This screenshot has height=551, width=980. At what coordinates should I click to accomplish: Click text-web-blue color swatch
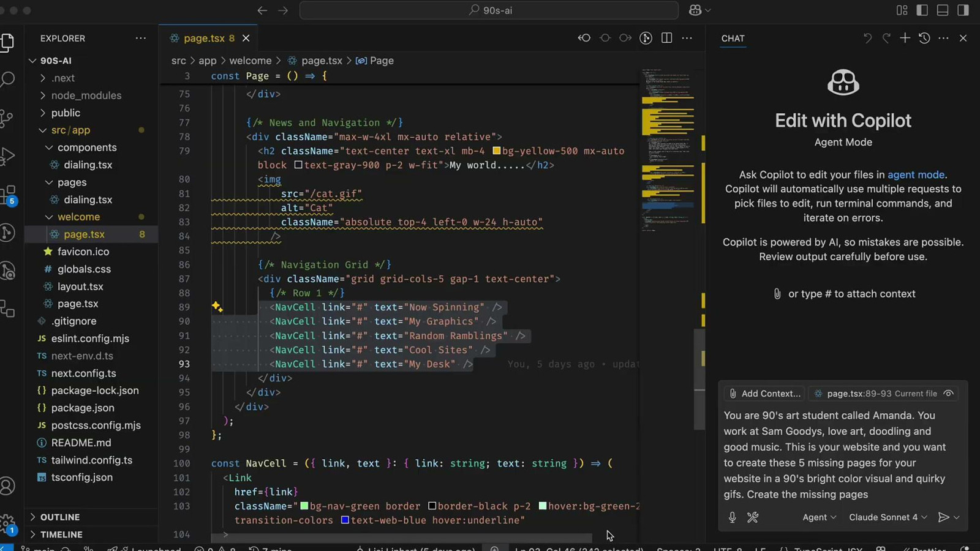click(x=345, y=520)
